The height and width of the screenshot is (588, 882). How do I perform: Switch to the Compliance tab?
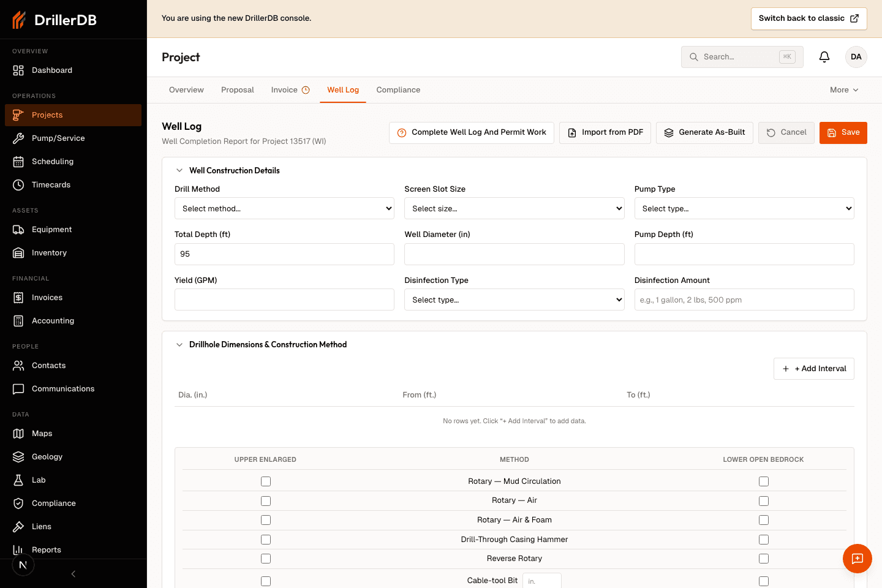(x=398, y=90)
